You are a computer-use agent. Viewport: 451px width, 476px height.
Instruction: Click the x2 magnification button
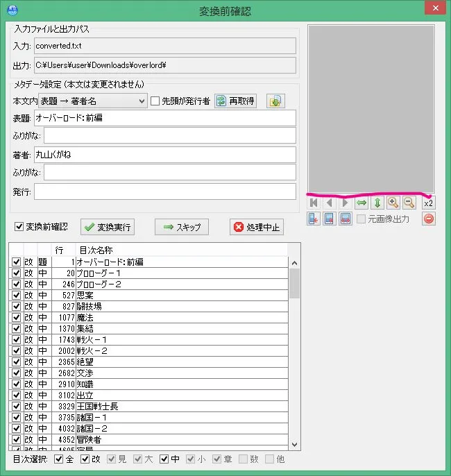pos(429,203)
